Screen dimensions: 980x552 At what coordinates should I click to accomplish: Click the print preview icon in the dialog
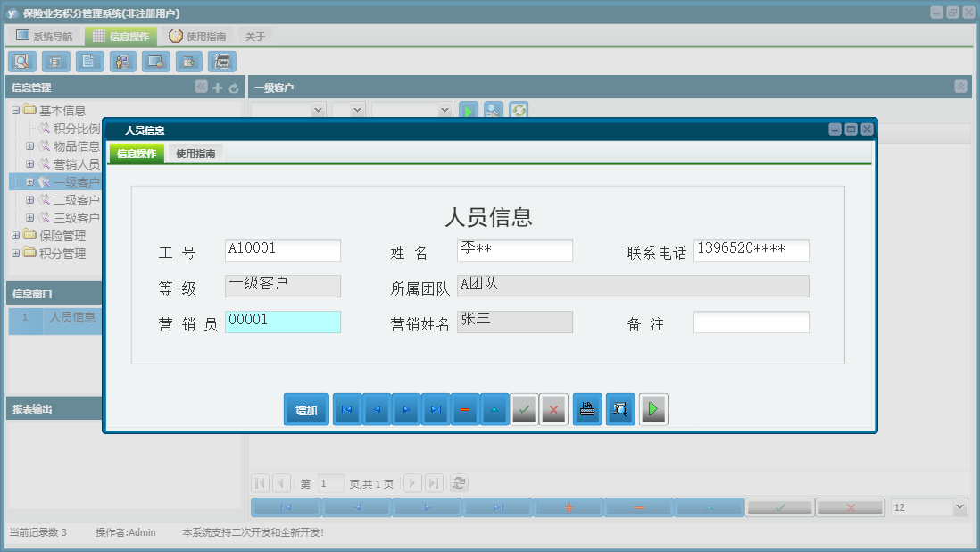click(620, 409)
